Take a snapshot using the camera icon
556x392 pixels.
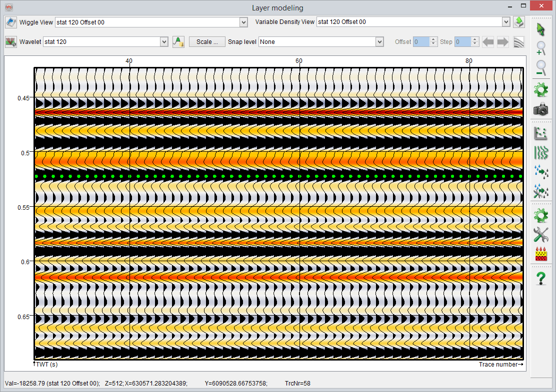click(x=540, y=109)
